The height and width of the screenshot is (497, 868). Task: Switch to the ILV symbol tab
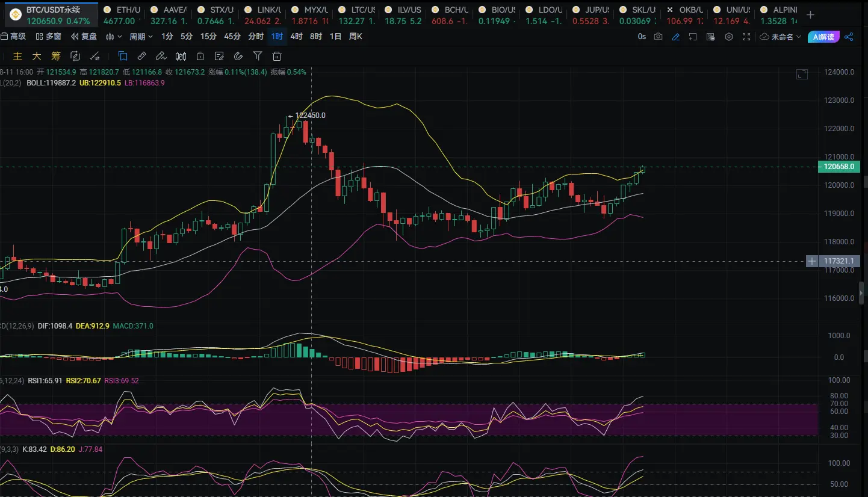pos(403,15)
